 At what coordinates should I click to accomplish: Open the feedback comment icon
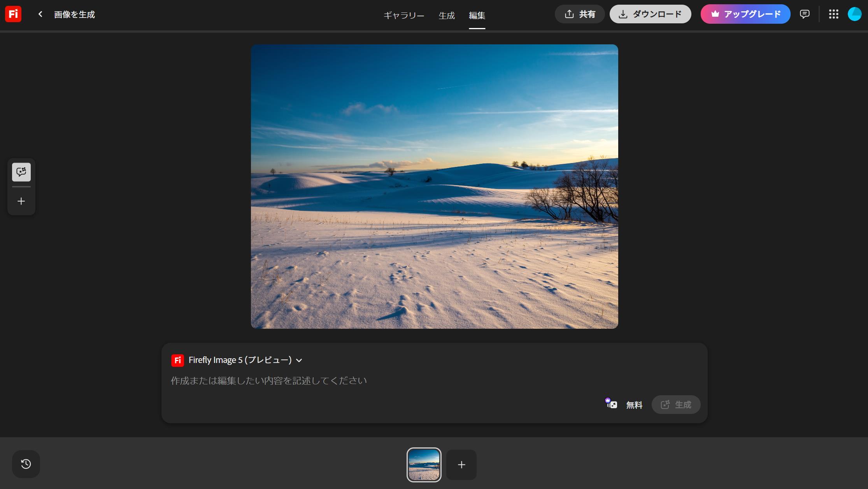tap(804, 14)
